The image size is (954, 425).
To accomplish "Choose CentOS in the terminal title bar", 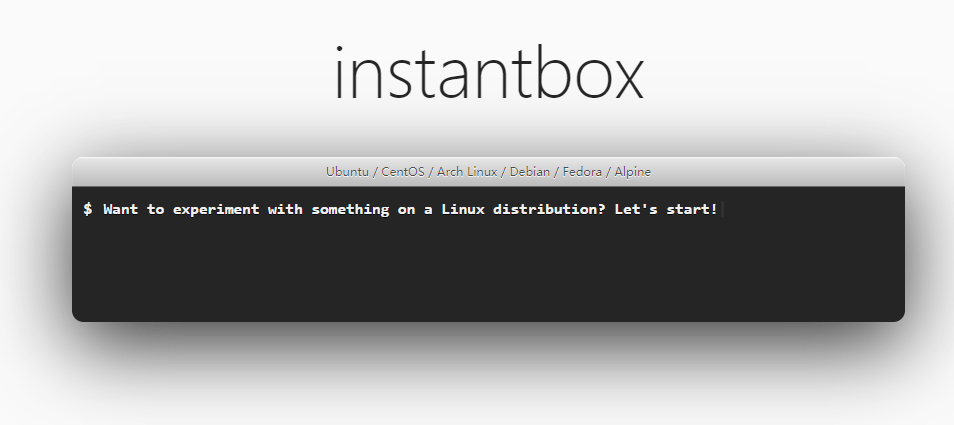I will coord(403,171).
